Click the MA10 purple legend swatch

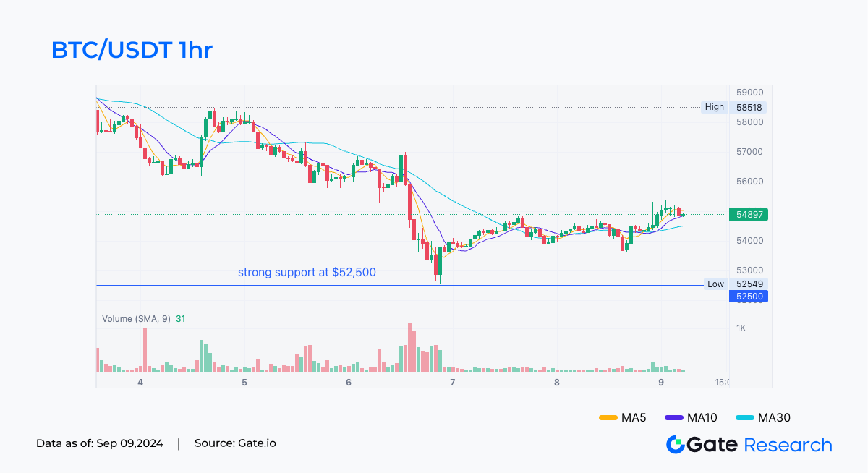click(674, 417)
